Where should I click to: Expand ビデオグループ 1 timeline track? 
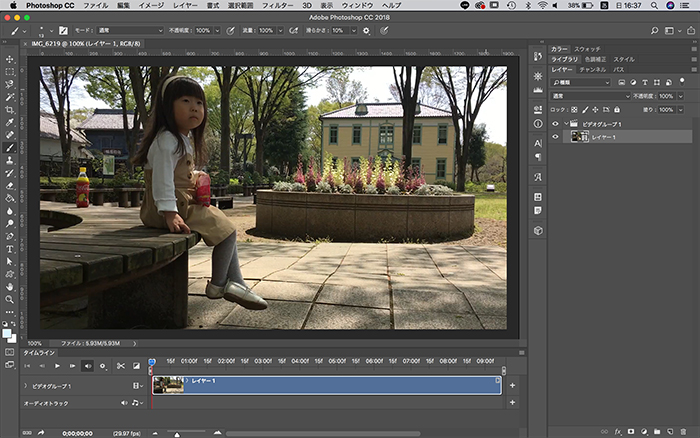(x=25, y=386)
